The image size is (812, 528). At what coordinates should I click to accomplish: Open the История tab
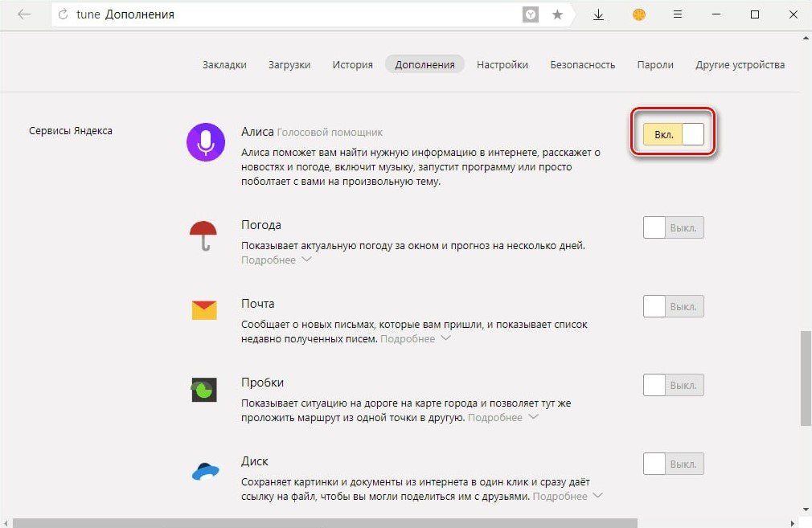353,65
